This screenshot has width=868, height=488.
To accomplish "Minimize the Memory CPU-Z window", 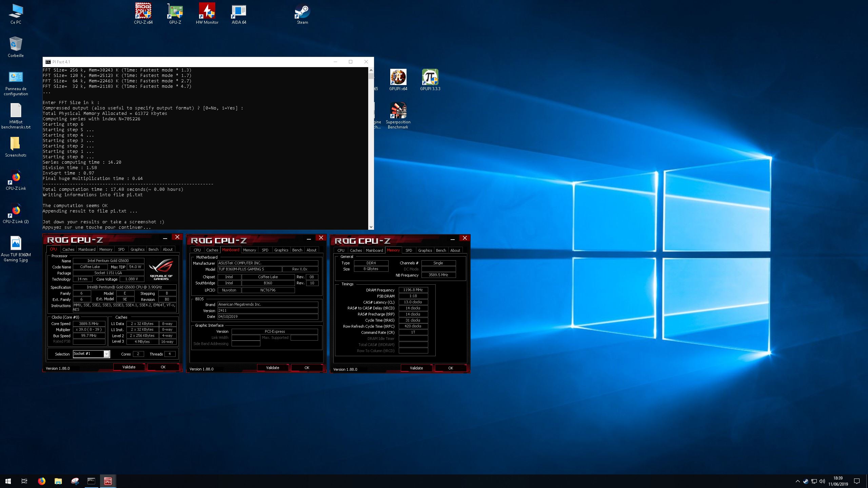I will point(452,239).
